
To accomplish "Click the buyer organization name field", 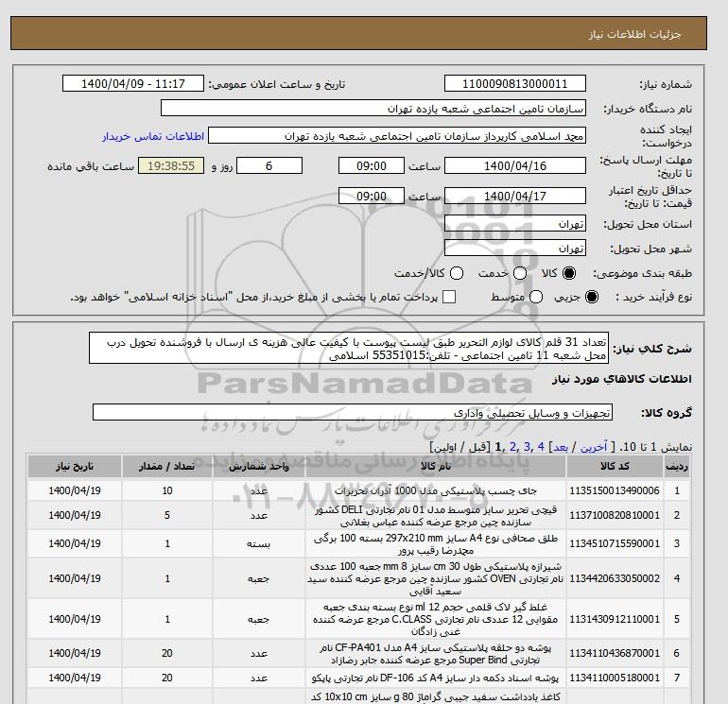I will [373, 109].
